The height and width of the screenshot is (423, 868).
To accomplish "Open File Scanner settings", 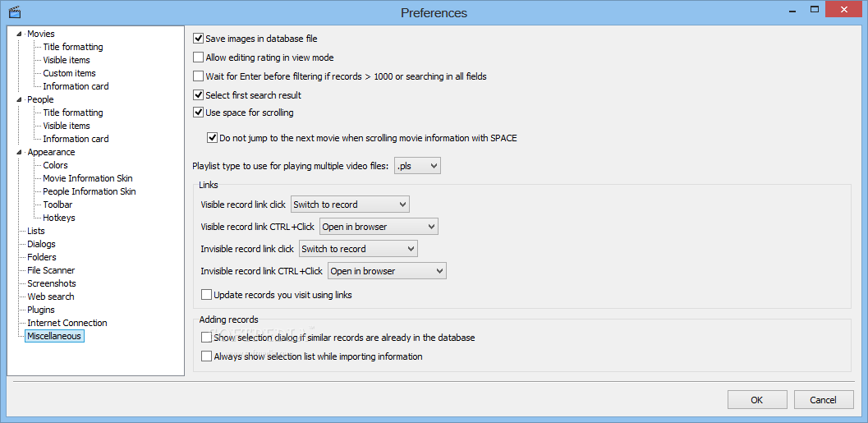I will point(51,270).
